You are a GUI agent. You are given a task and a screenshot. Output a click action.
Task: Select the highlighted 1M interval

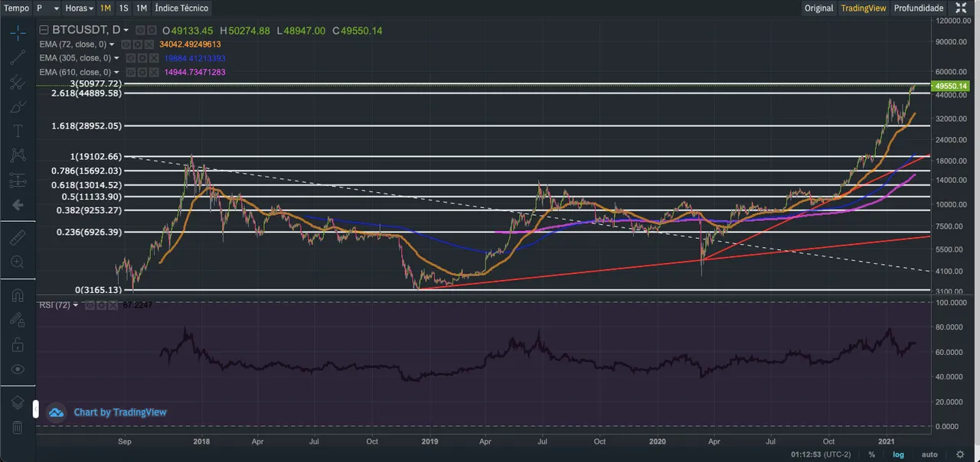[105, 8]
